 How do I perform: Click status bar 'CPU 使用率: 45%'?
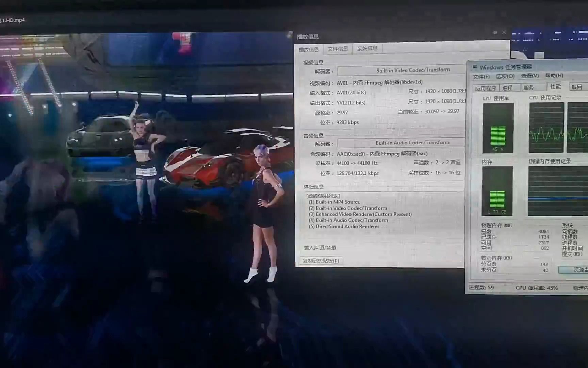[537, 288]
